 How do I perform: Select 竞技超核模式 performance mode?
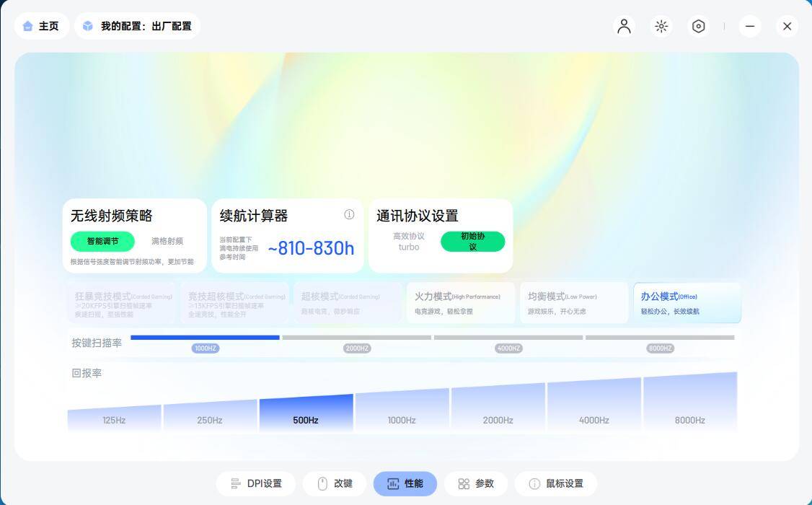[x=236, y=303]
